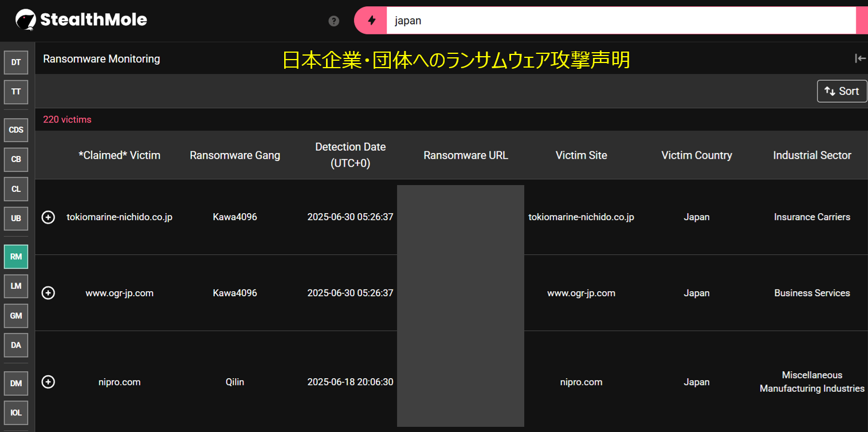Image resolution: width=868 pixels, height=432 pixels.
Task: Open the DM sidebar module
Action: tap(16, 383)
